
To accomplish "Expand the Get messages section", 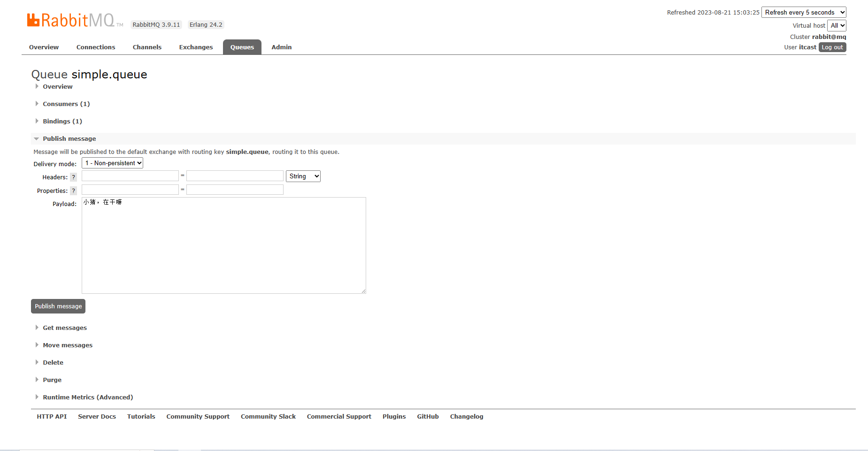I will click(x=64, y=328).
